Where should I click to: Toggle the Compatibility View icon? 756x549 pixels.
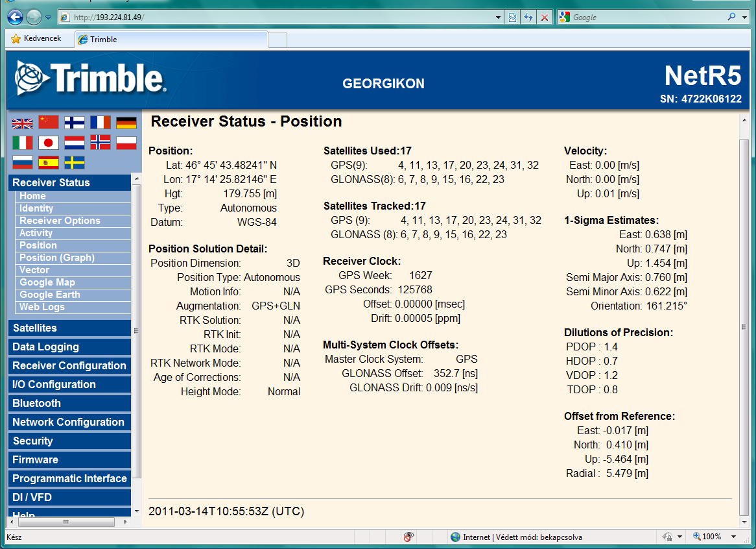coord(512,18)
